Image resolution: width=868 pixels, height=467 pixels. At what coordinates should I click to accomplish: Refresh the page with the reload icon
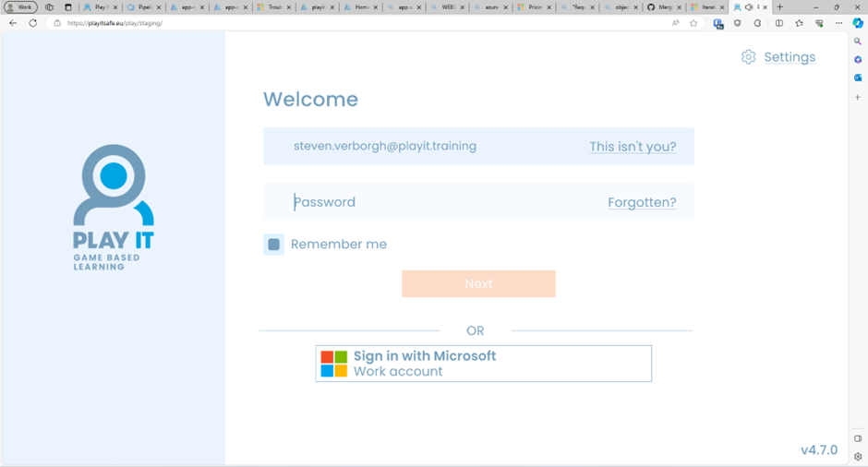32,23
